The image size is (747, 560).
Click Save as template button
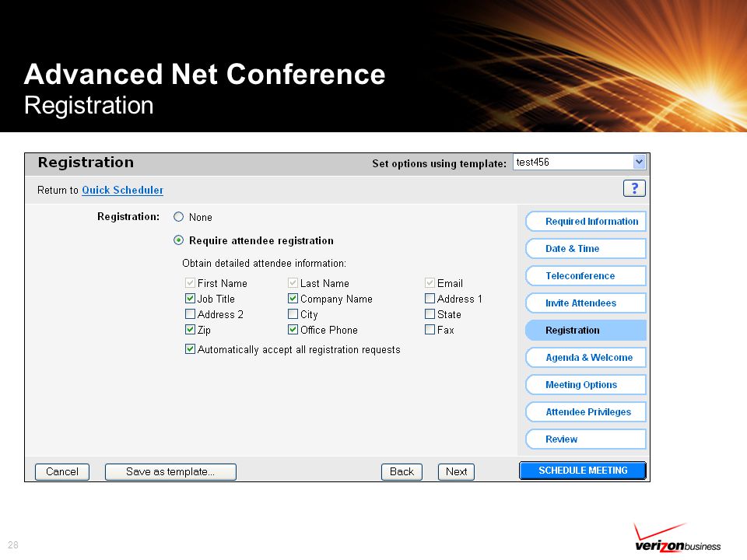170,472
